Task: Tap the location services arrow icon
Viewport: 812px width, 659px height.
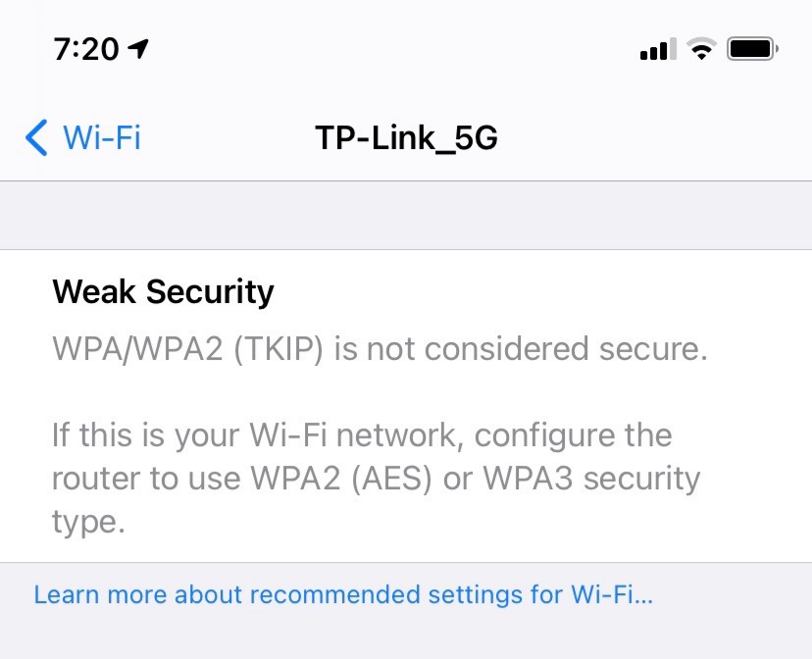Action: (x=138, y=49)
